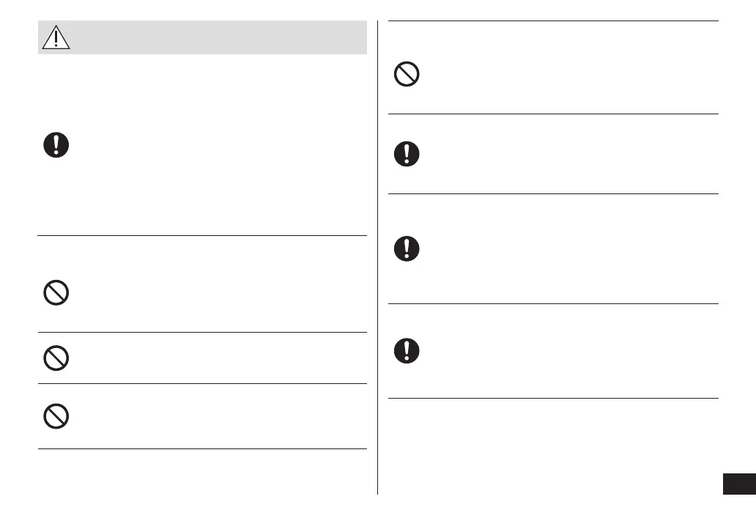Click the top horizontal rule of the right column
The width and height of the screenshot is (756, 532).
click(553, 21)
